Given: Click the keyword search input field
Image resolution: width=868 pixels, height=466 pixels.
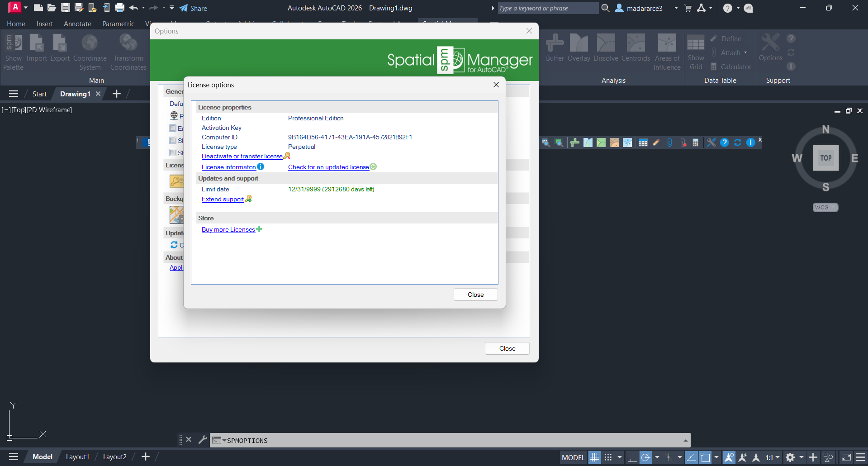Looking at the screenshot, I should 547,8.
